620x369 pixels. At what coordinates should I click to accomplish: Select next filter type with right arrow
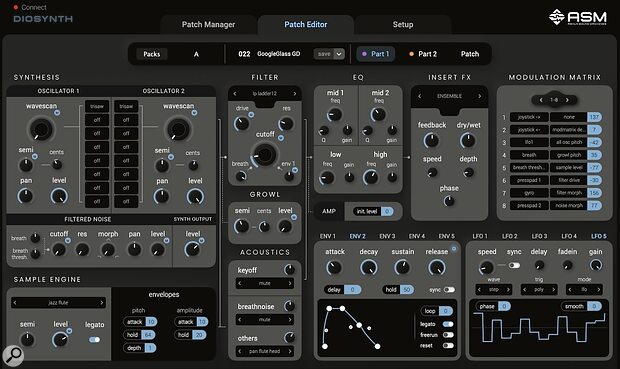pos(295,94)
